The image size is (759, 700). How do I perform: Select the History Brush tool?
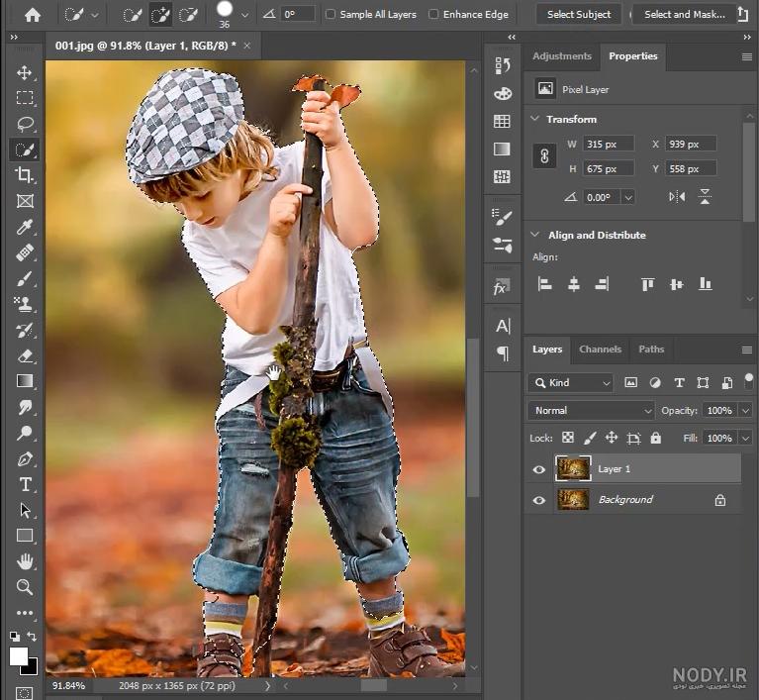[24, 330]
